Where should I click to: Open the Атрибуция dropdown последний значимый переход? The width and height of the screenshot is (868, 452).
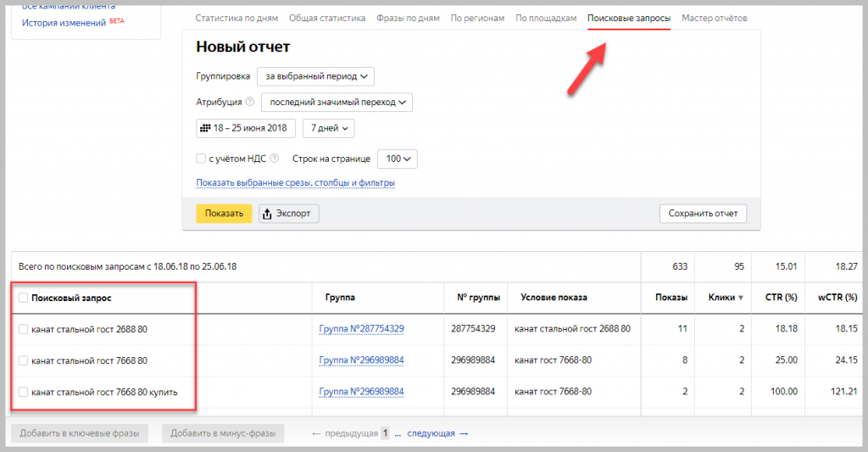[x=337, y=102]
